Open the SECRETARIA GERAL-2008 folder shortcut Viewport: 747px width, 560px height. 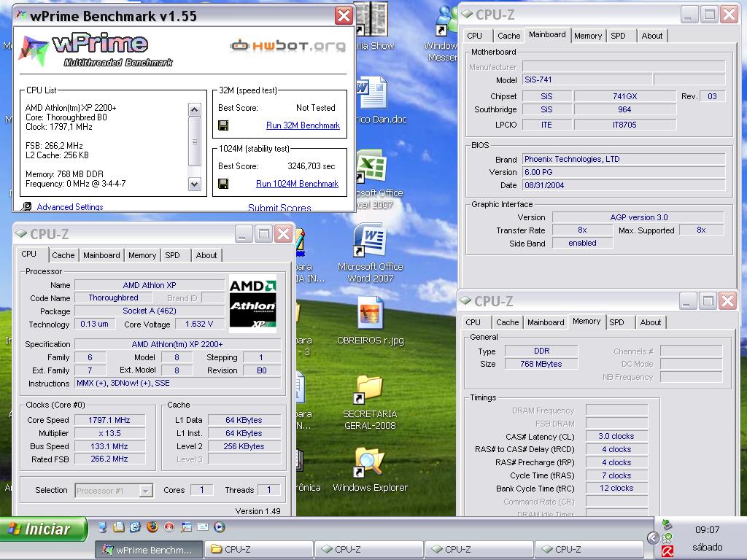click(370, 402)
